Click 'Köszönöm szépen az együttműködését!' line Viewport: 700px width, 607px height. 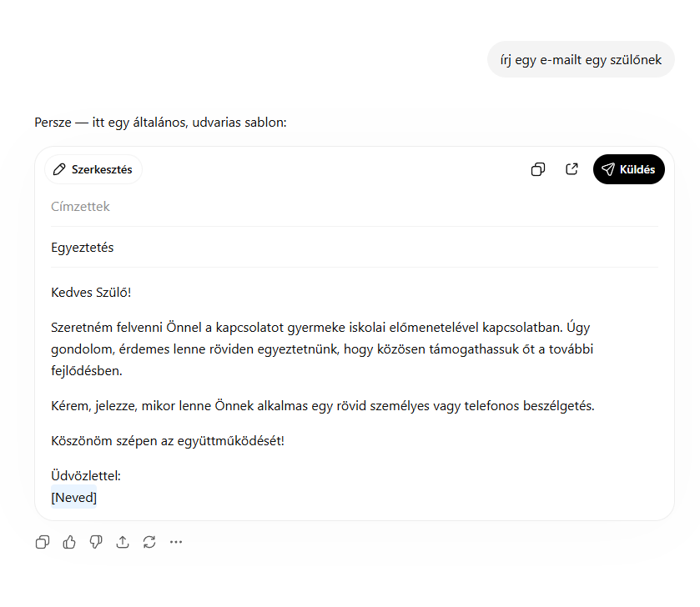[x=168, y=441]
